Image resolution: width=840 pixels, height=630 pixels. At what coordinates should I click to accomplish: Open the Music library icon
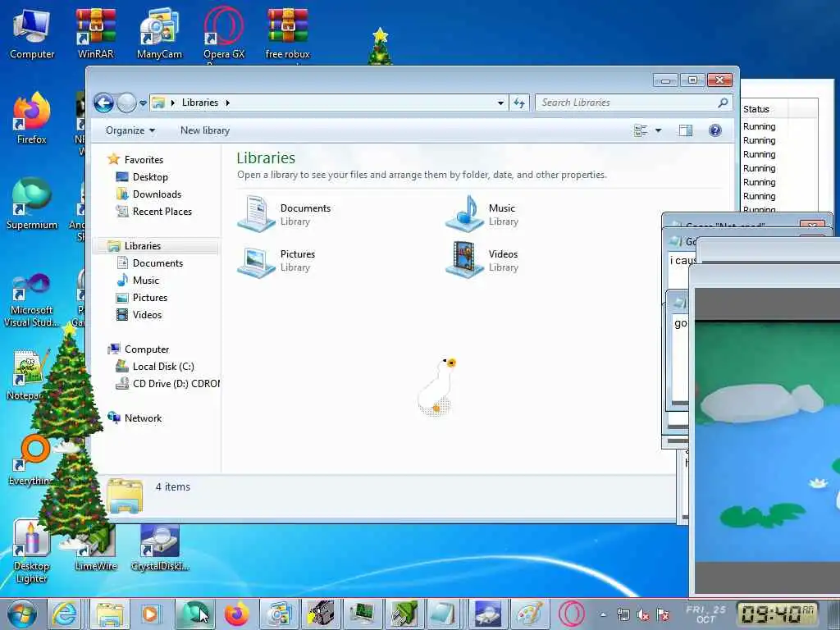pos(464,213)
